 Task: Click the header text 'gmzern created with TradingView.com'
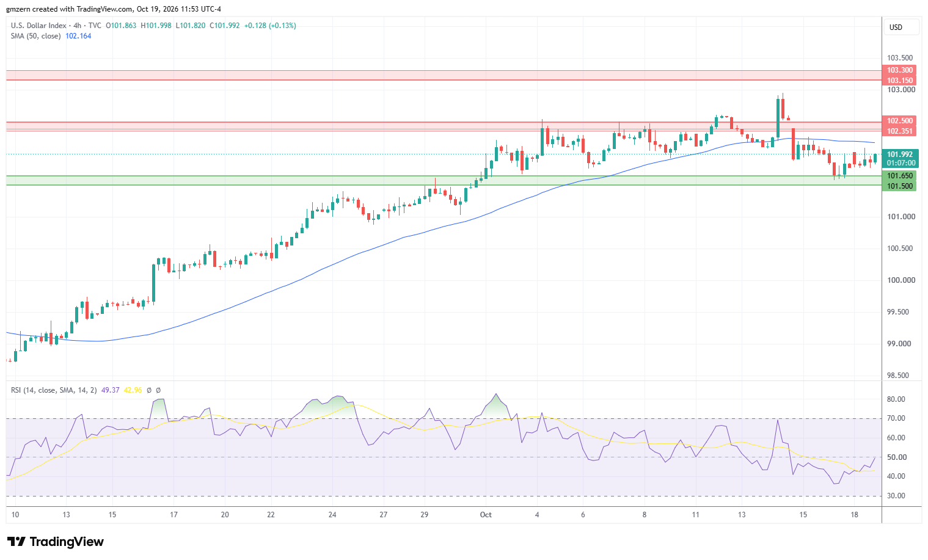coord(69,9)
